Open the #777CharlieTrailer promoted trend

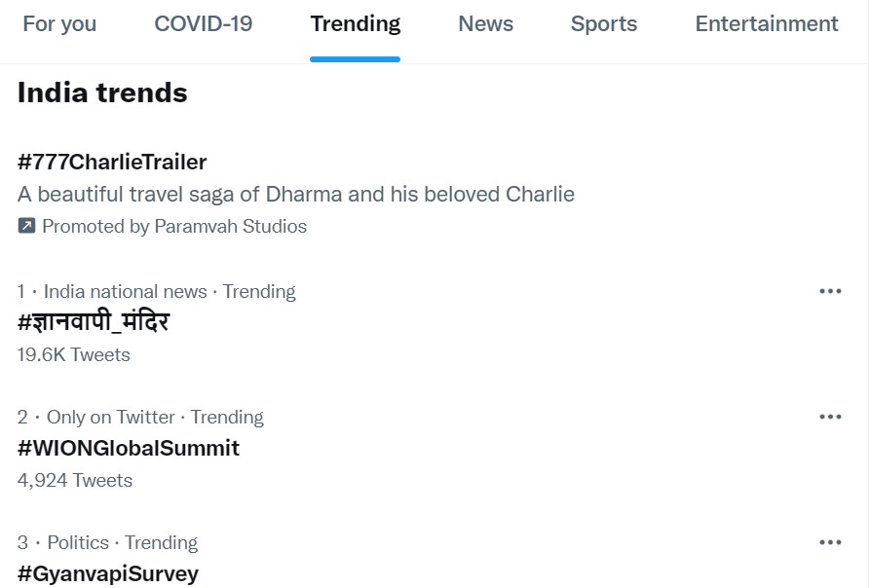click(112, 162)
